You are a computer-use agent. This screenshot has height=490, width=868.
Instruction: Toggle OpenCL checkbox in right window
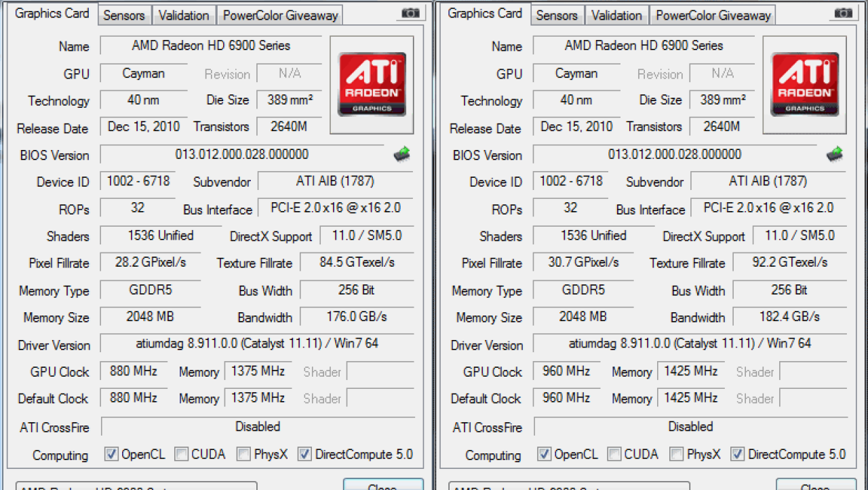tap(544, 454)
